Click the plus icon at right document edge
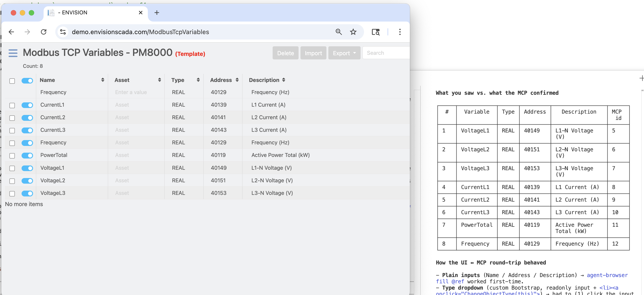 [x=641, y=78]
